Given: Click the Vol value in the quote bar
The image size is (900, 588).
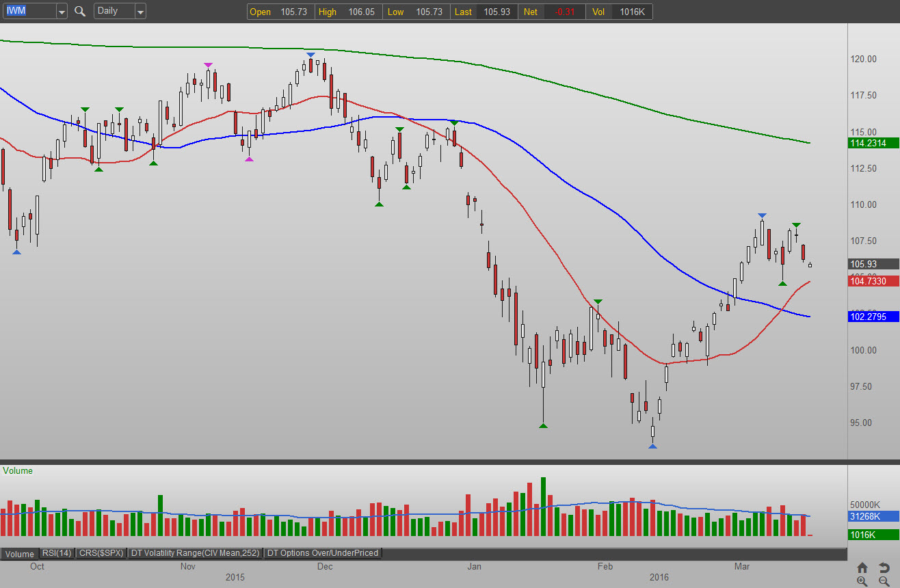Looking at the screenshot, I should pos(633,12).
